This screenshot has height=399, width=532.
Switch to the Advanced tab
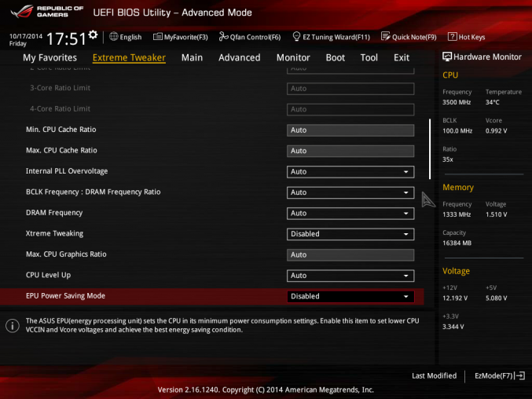[239, 57]
